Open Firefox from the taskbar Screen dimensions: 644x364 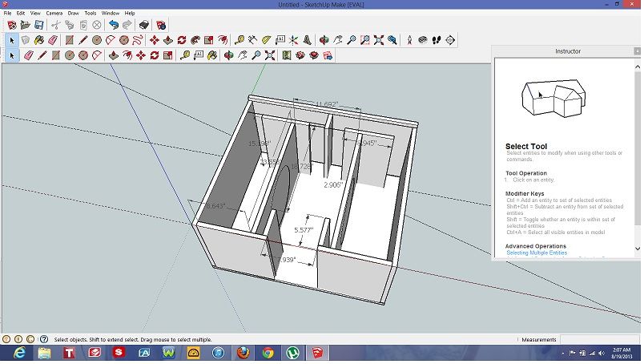pyautogui.click(x=243, y=354)
